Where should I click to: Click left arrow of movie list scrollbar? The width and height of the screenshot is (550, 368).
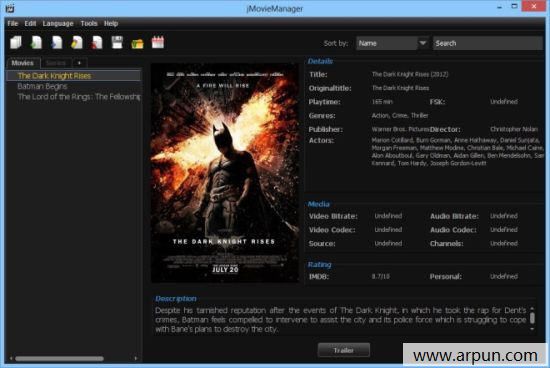pos(11,359)
